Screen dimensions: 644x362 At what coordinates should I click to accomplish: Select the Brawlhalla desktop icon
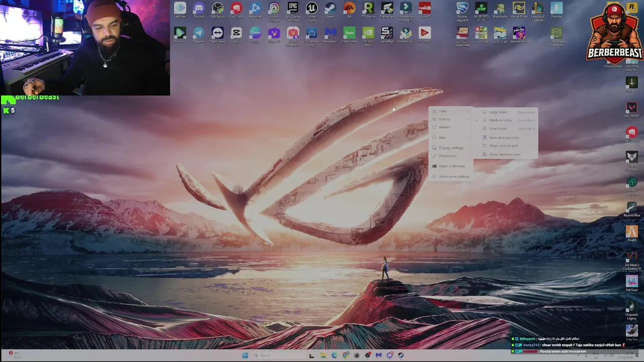(500, 10)
